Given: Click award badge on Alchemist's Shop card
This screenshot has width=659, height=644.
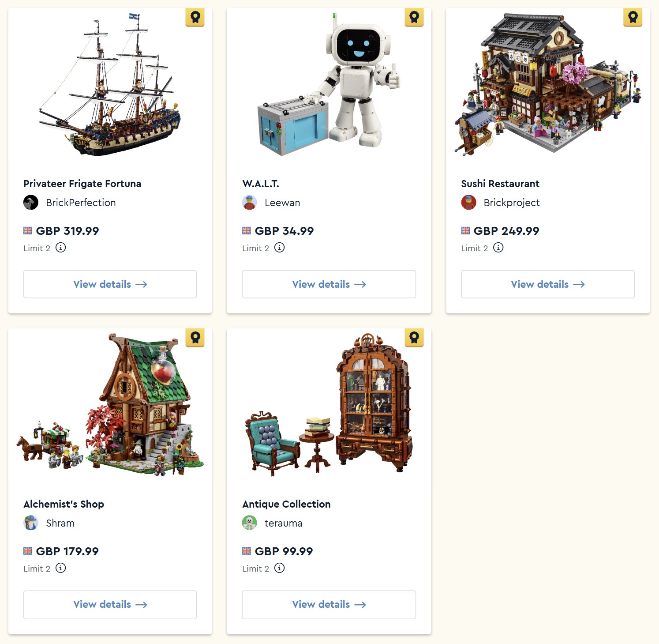Looking at the screenshot, I should (195, 338).
